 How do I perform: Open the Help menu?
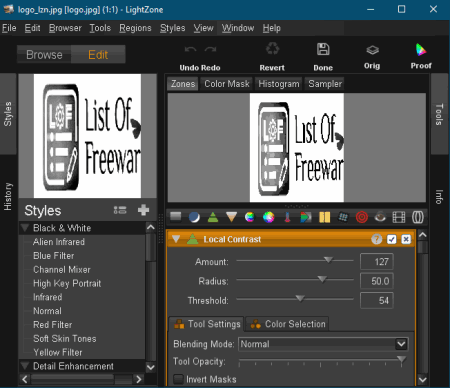[271, 28]
